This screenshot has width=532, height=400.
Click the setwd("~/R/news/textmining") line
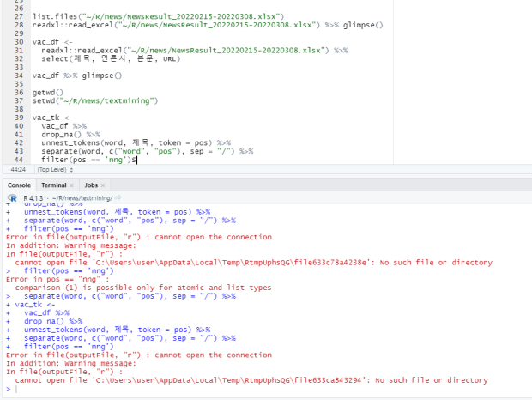point(95,100)
